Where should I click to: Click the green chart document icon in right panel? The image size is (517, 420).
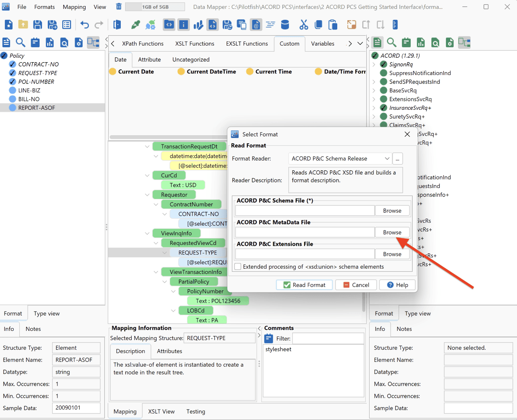(420, 42)
